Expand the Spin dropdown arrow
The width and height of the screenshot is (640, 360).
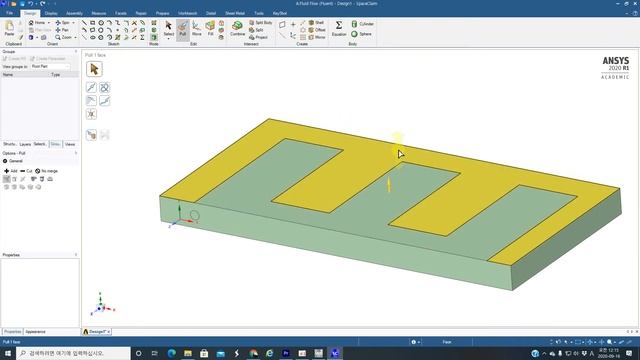click(x=73, y=22)
